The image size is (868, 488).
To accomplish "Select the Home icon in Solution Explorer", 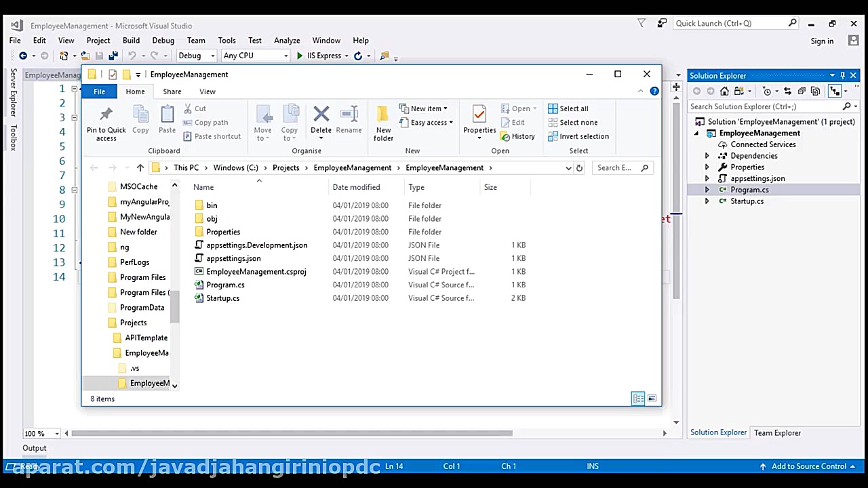I will pos(725,91).
